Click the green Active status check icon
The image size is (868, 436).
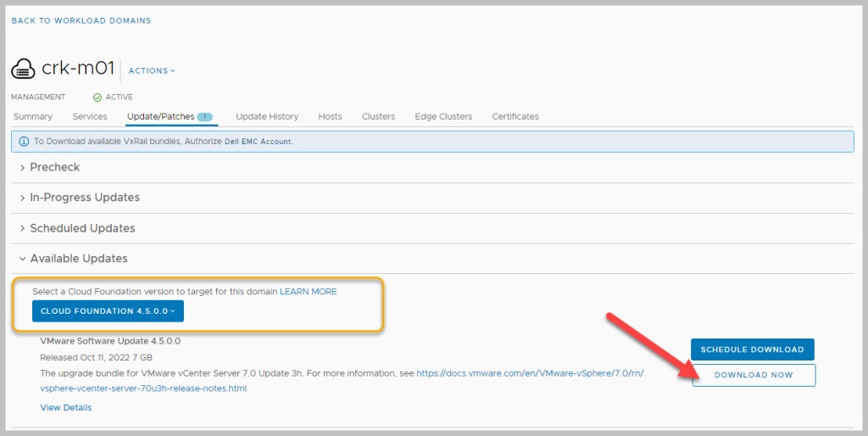tap(97, 97)
